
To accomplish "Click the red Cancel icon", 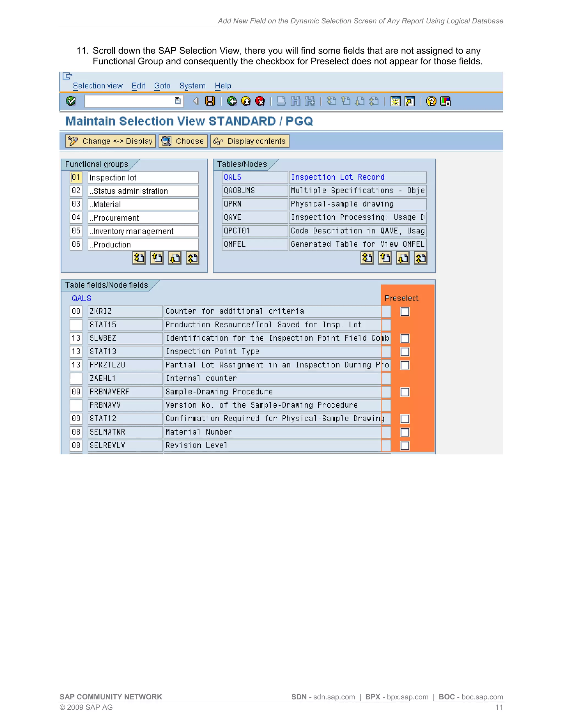I will point(260,101).
